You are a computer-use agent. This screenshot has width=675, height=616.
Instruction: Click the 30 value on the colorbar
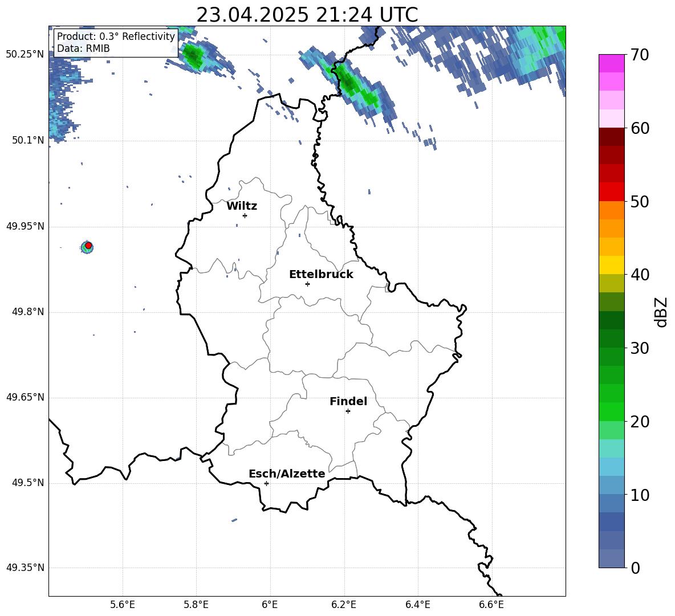click(639, 348)
